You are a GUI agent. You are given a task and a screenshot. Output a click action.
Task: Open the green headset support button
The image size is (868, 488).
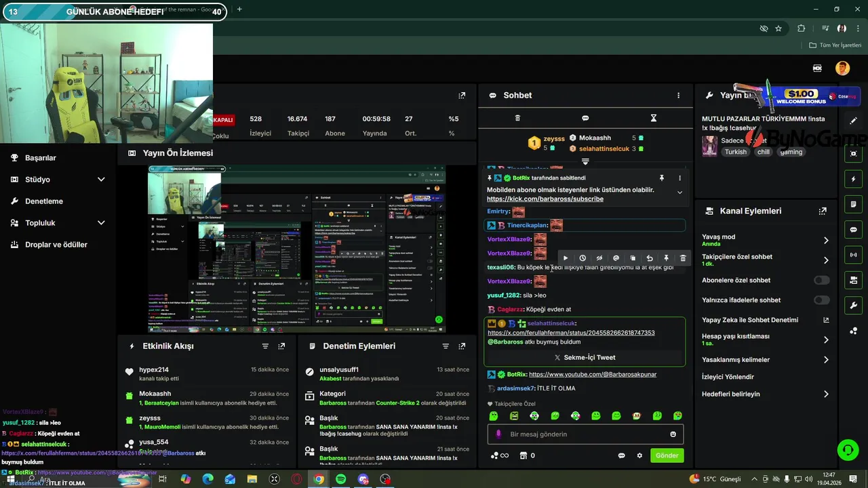(847, 449)
